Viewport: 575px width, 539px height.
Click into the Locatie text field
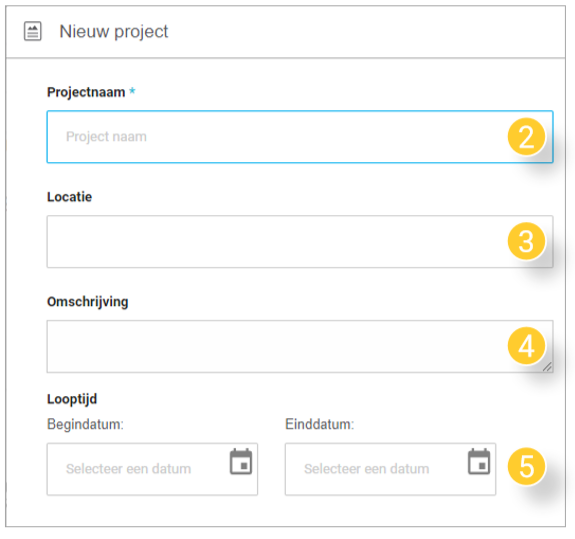tap(300, 242)
